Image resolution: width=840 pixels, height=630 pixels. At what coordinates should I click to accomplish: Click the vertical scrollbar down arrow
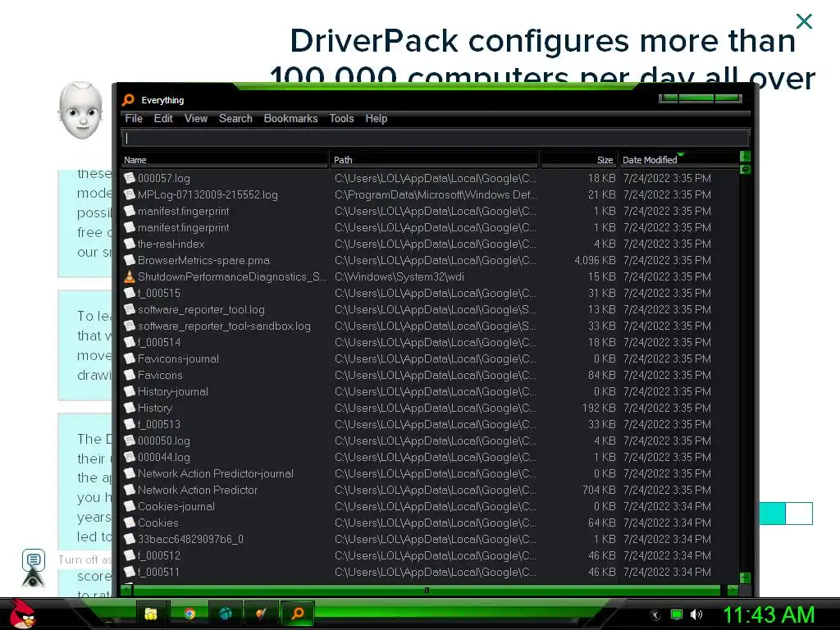tap(745, 577)
